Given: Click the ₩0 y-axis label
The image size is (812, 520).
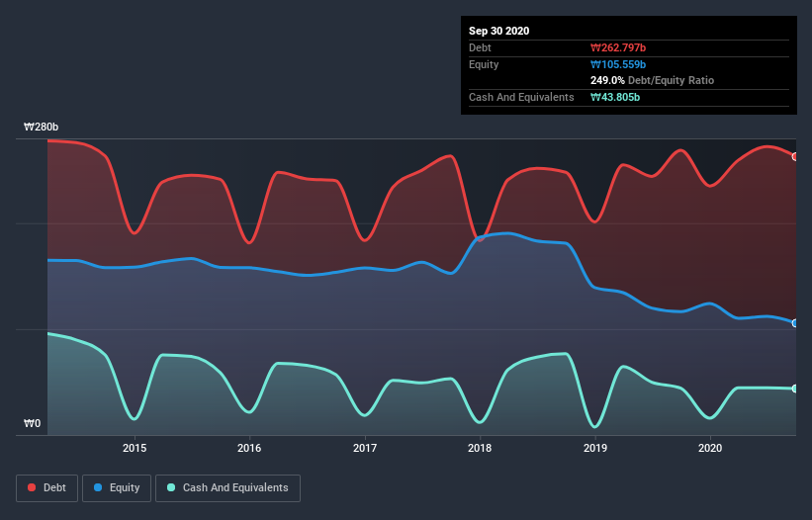Looking at the screenshot, I should pos(32,423).
